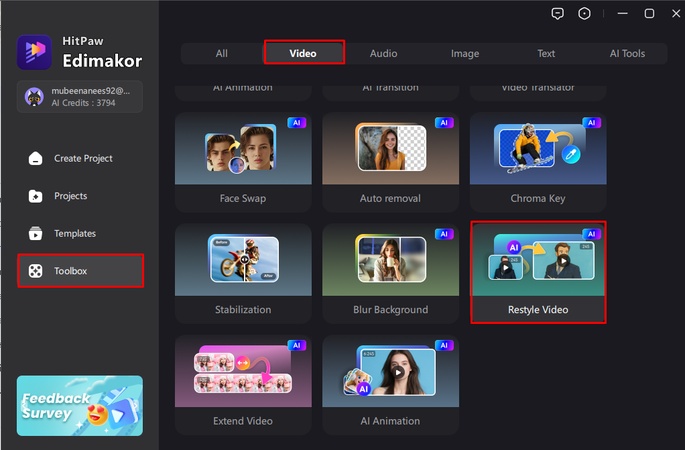Screen dimensions: 685x450
Task: Go to Templates in sidebar
Action: point(80,233)
